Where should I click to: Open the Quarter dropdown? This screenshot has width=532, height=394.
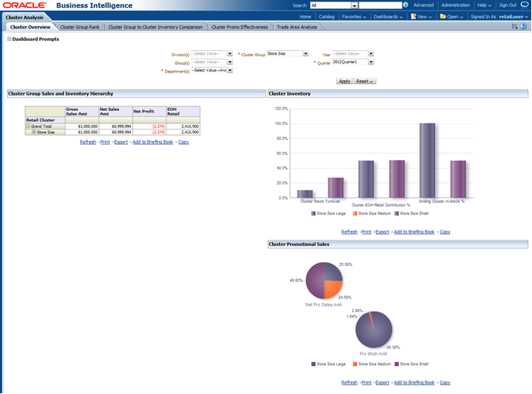pyautogui.click(x=371, y=62)
